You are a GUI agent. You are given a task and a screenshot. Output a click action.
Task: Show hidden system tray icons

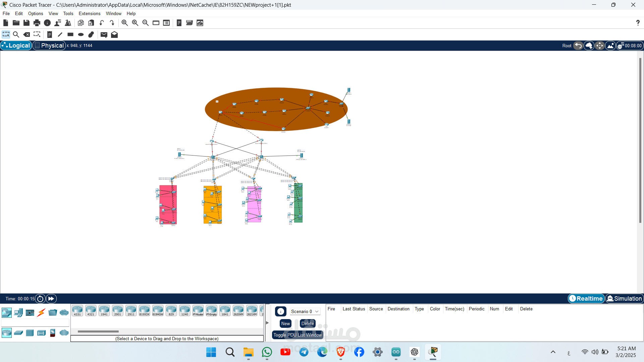pos(553,352)
